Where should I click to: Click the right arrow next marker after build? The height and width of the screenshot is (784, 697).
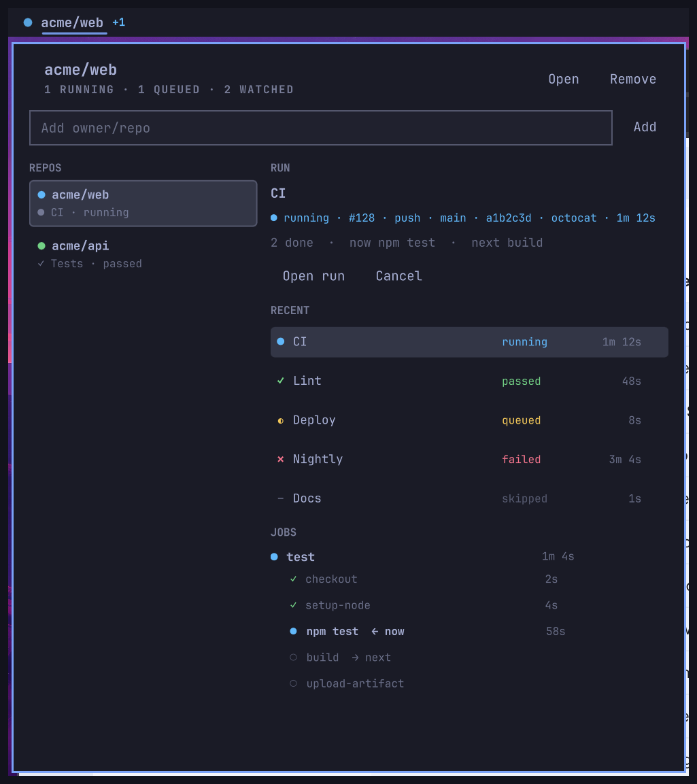coord(371,658)
